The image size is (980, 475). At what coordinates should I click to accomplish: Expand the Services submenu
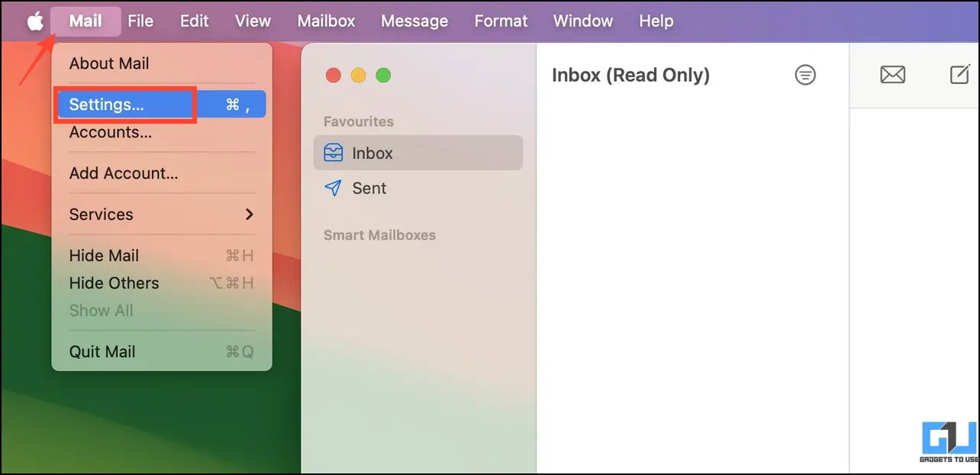(162, 215)
